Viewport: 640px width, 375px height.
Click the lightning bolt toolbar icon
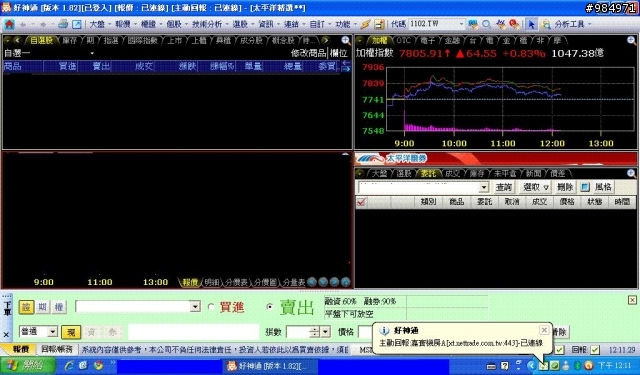coord(366,24)
